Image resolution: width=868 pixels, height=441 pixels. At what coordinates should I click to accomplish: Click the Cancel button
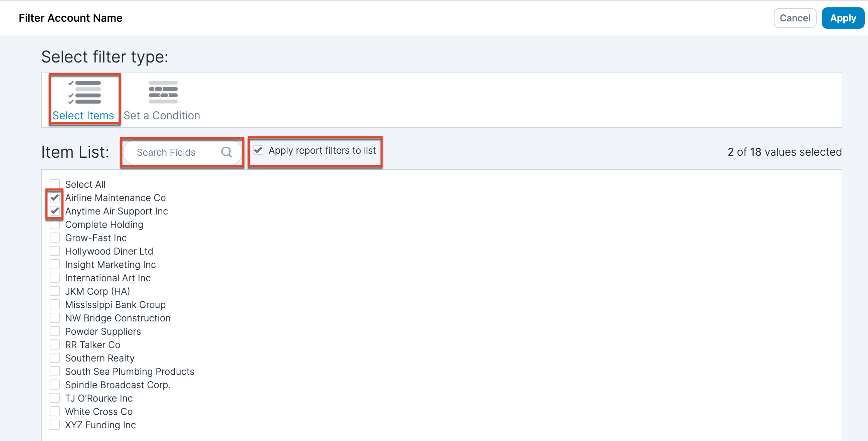tap(795, 18)
